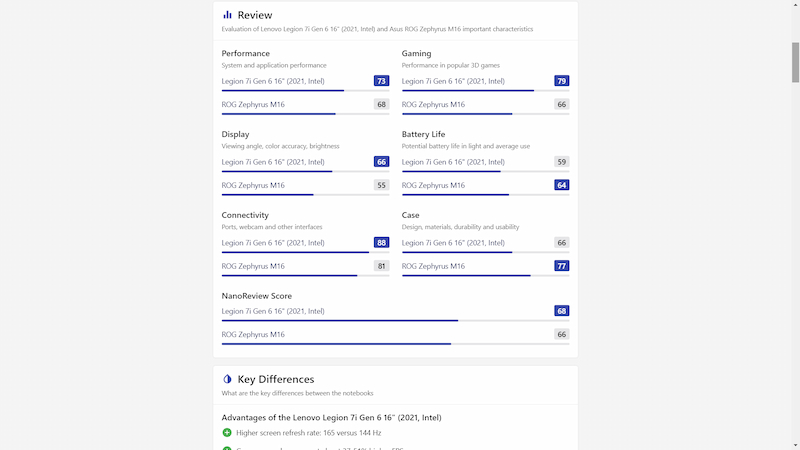Click Advantages of the Lenovo Legion heading

332,418
